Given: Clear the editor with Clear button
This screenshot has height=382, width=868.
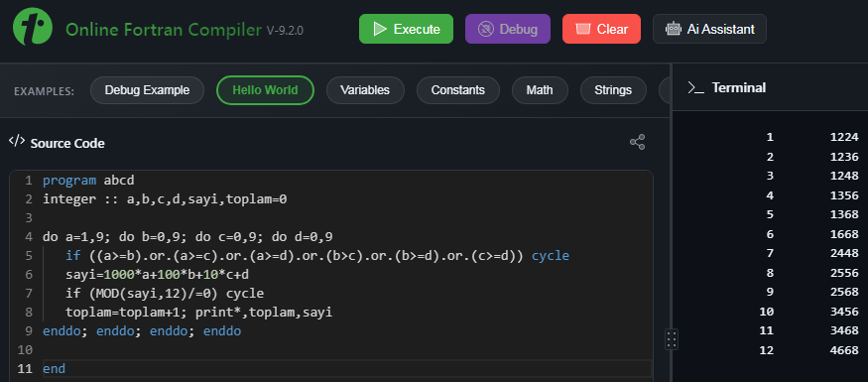Looking at the screenshot, I should (x=601, y=29).
